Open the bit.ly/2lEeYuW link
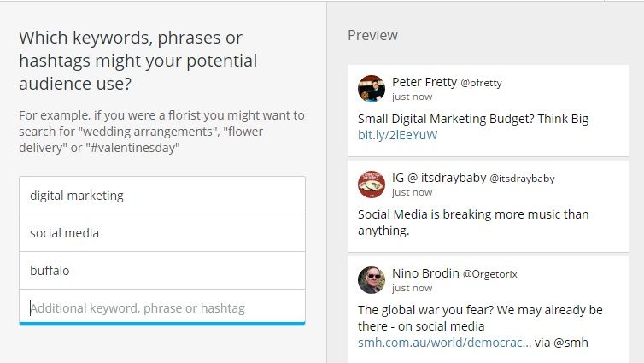This screenshot has height=363, width=644. (x=397, y=135)
